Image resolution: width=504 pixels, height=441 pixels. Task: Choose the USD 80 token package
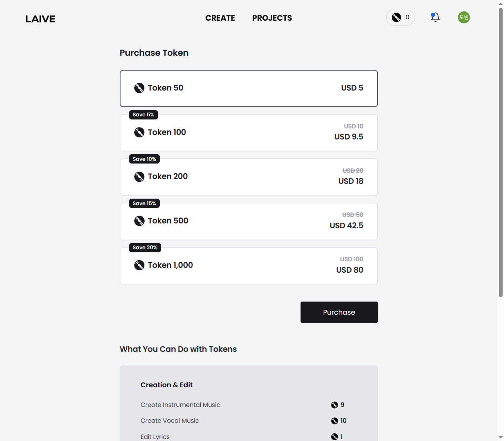click(249, 266)
